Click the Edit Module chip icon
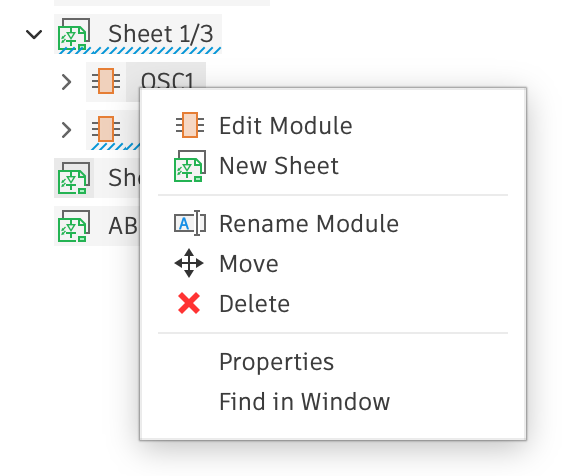 (x=190, y=125)
